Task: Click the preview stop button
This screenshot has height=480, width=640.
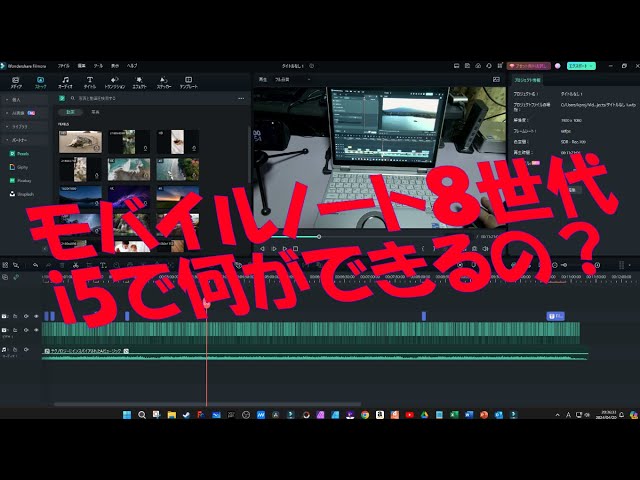Action: [x=296, y=248]
